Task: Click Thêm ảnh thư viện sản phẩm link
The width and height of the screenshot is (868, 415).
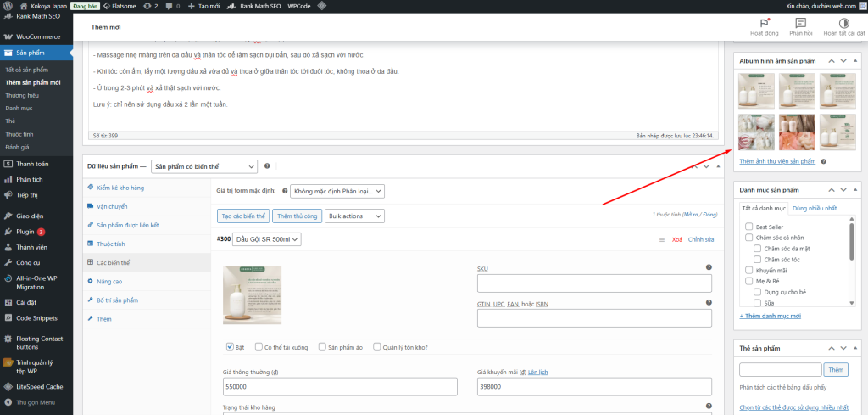Action: coord(777,161)
